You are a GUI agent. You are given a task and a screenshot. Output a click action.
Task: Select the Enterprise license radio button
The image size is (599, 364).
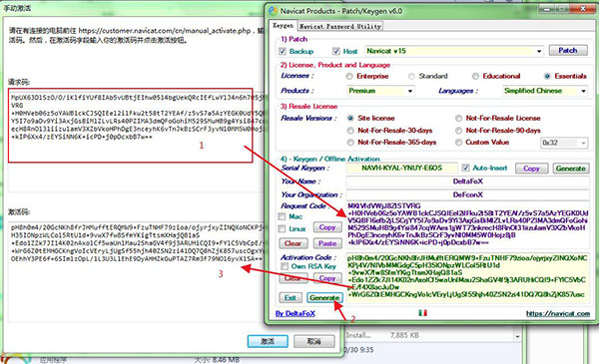[349, 77]
